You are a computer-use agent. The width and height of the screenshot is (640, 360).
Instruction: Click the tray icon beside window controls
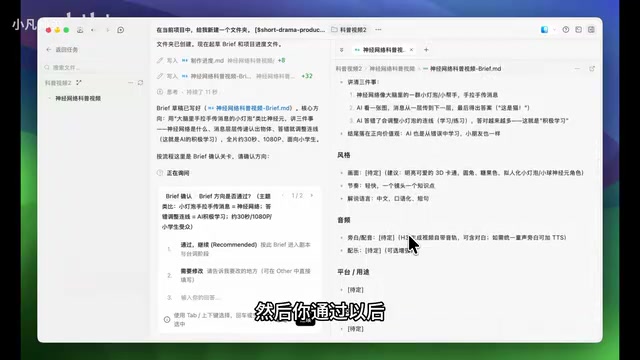pyautogui.click(x=80, y=30)
